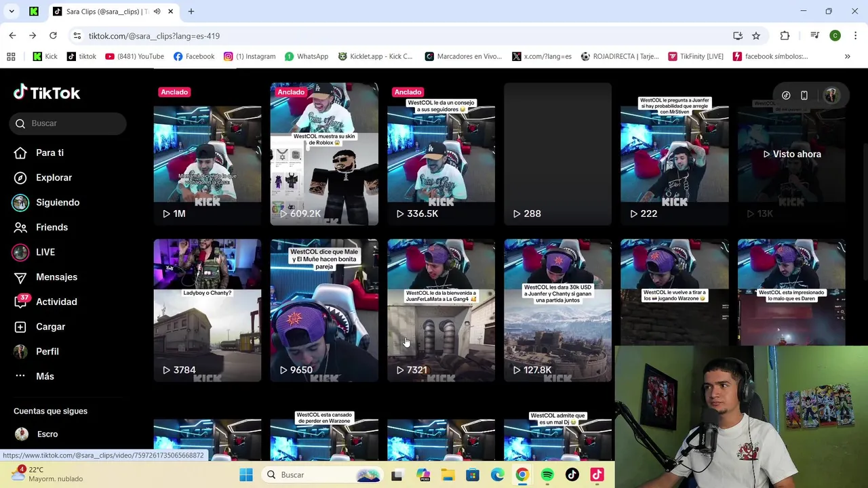Open the media control icon in Chrome toolbar

point(814,36)
